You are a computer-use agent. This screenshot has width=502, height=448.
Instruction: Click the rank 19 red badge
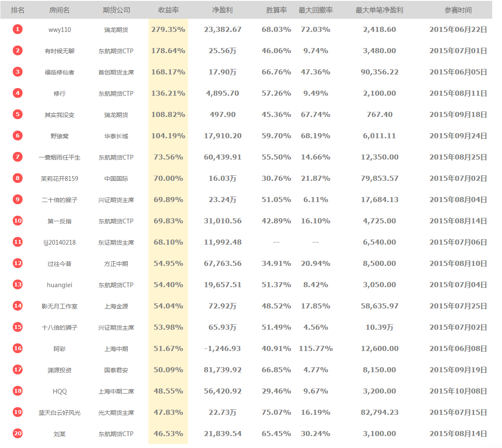(x=17, y=412)
